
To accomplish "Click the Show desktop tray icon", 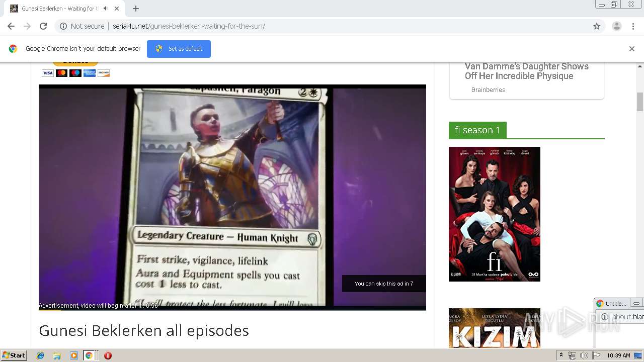I will coord(638,355).
